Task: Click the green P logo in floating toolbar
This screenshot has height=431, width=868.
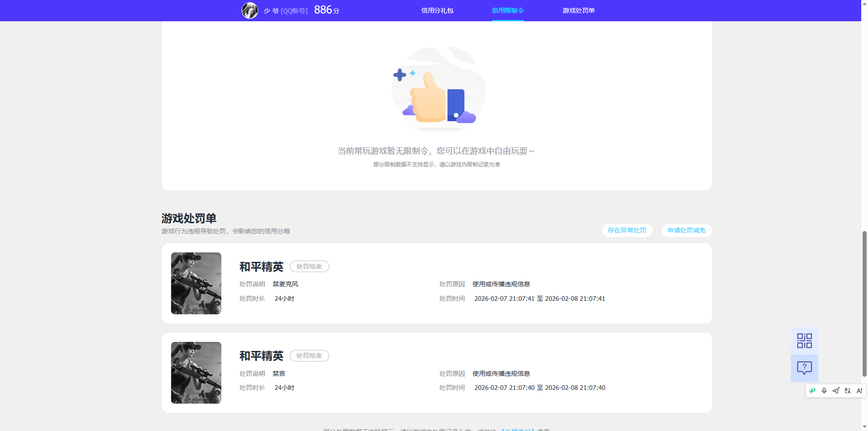Action: pos(812,391)
